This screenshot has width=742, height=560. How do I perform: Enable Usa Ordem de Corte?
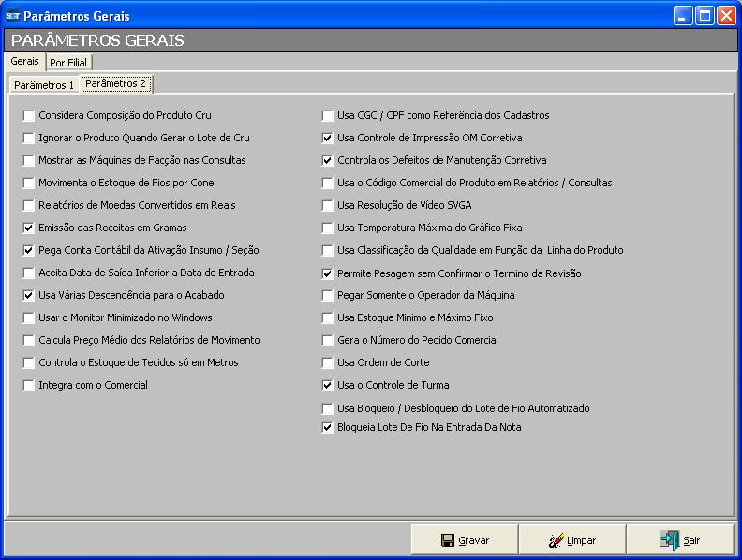pyautogui.click(x=328, y=363)
